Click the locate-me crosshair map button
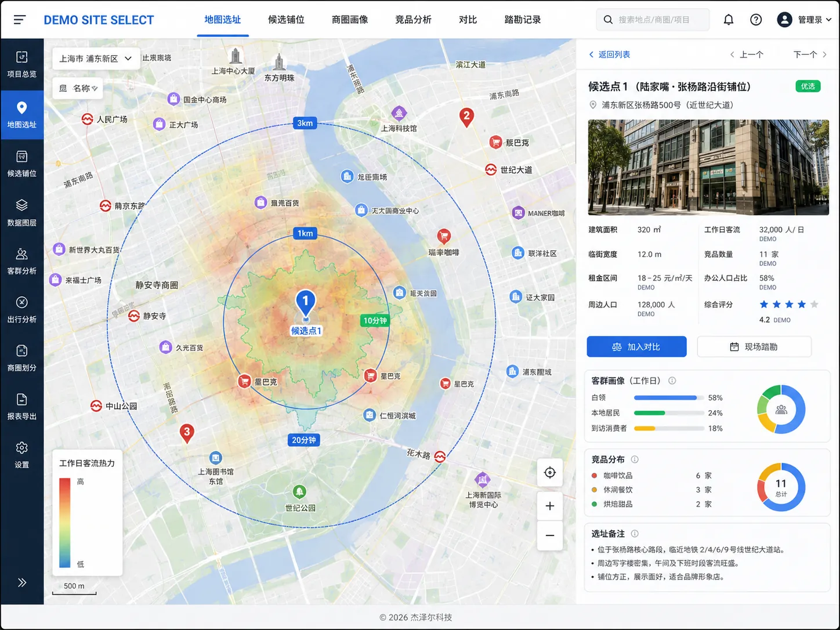Screen dimensions: 840x630 550,473
